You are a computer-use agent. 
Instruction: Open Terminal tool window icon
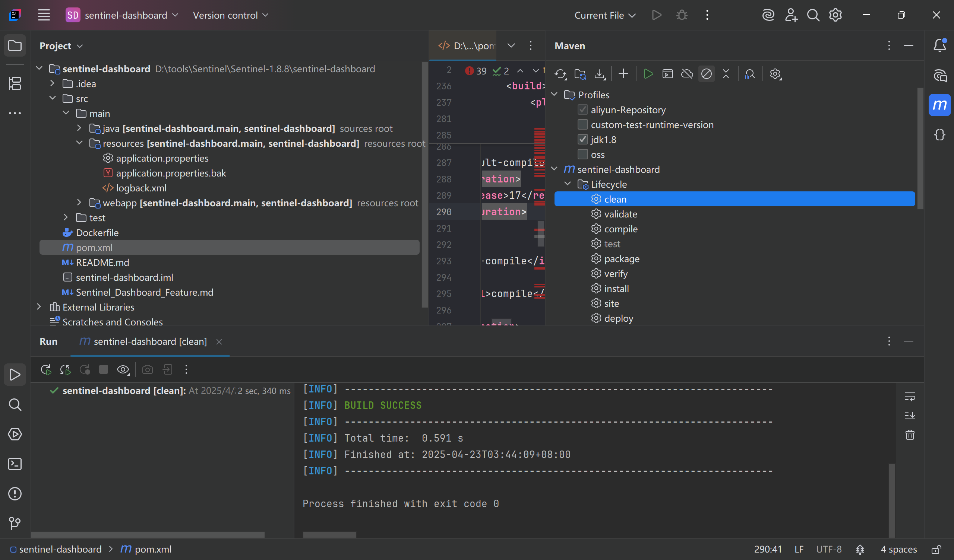[15, 464]
